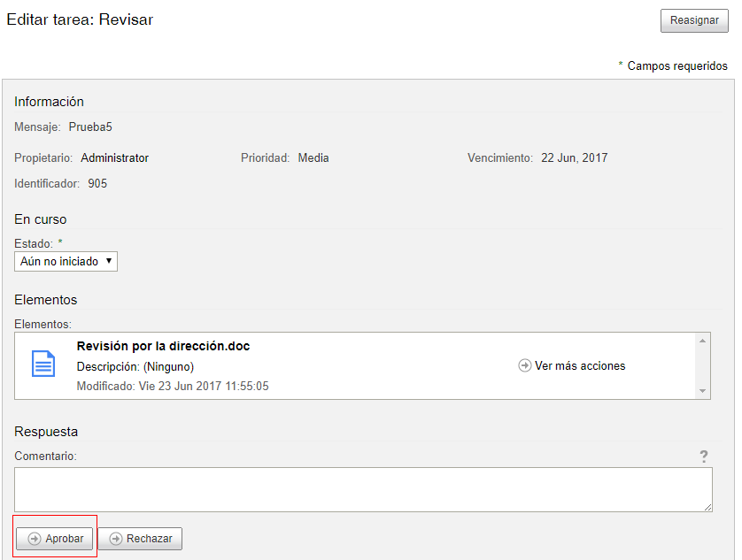Click the Modificado date line
Image resolution: width=742 pixels, height=560 pixels.
(x=173, y=387)
